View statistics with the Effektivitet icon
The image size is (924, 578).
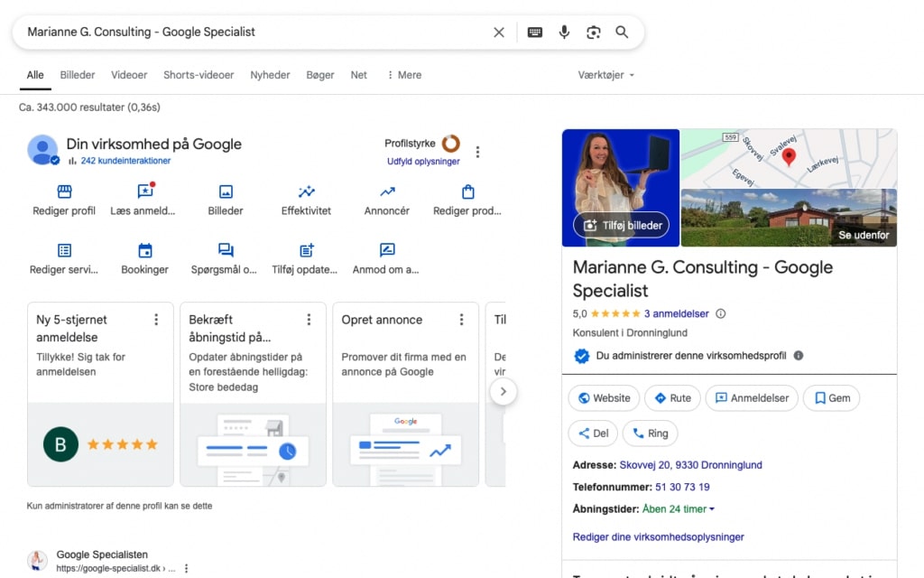click(305, 199)
